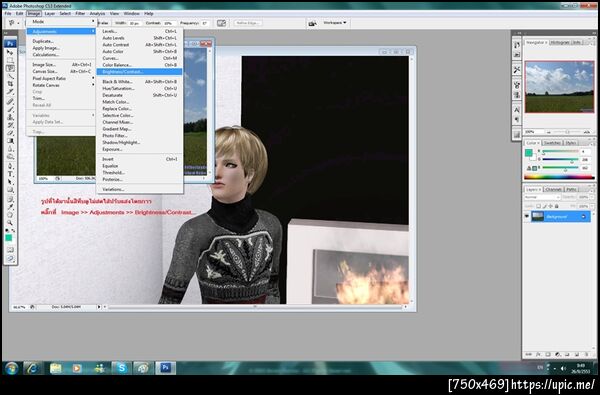Screen dimensions: 600x395
Task: Open the layer Fill dropdown arrow
Action: click(x=592, y=206)
